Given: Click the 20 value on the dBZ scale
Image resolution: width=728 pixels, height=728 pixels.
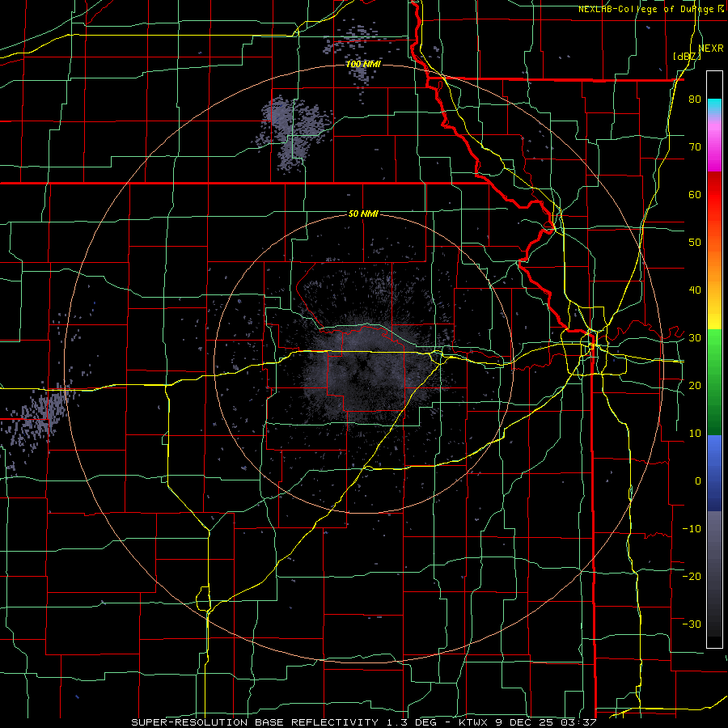Looking at the screenshot, I should tap(695, 386).
